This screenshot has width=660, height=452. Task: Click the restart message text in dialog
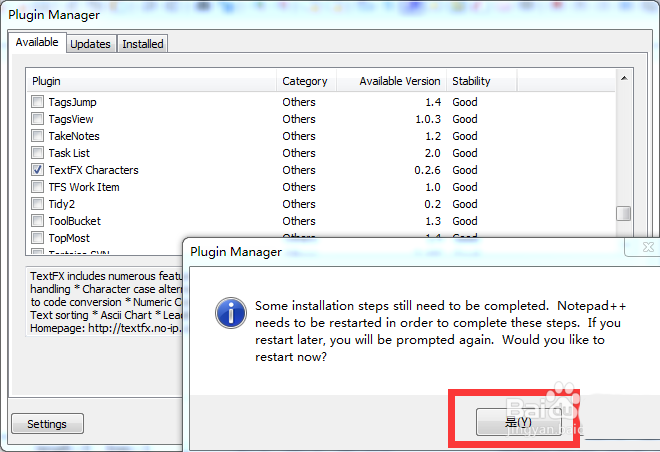440,331
